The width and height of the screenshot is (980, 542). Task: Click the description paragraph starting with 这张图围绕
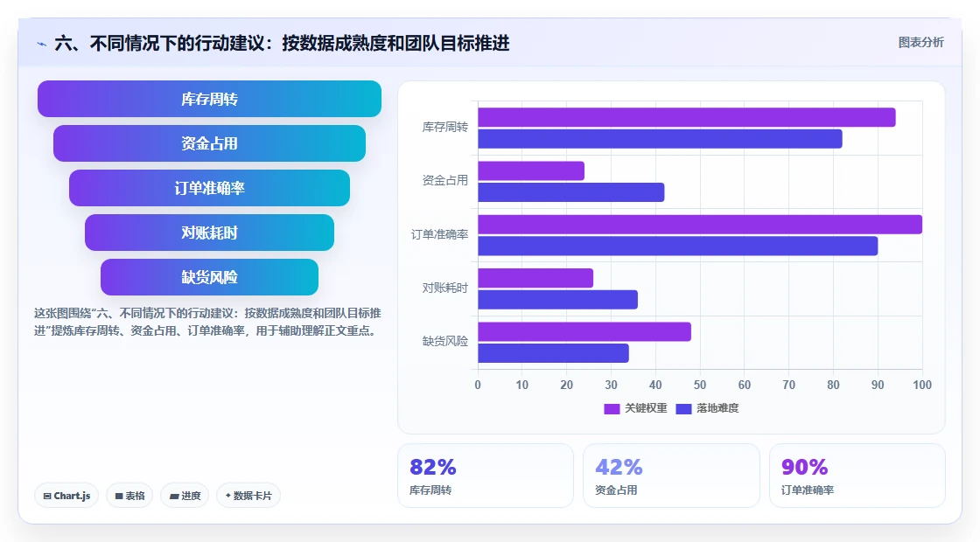tap(207, 323)
